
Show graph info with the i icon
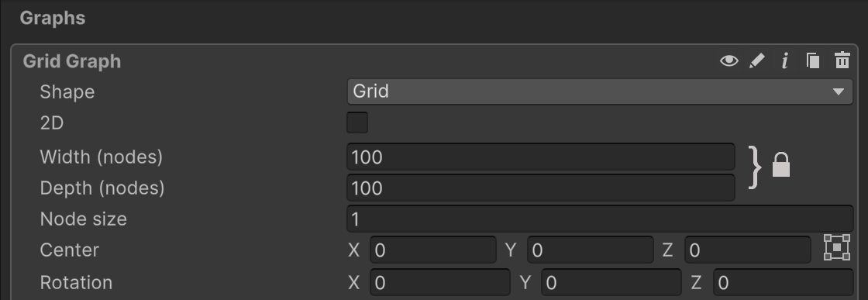(x=784, y=60)
